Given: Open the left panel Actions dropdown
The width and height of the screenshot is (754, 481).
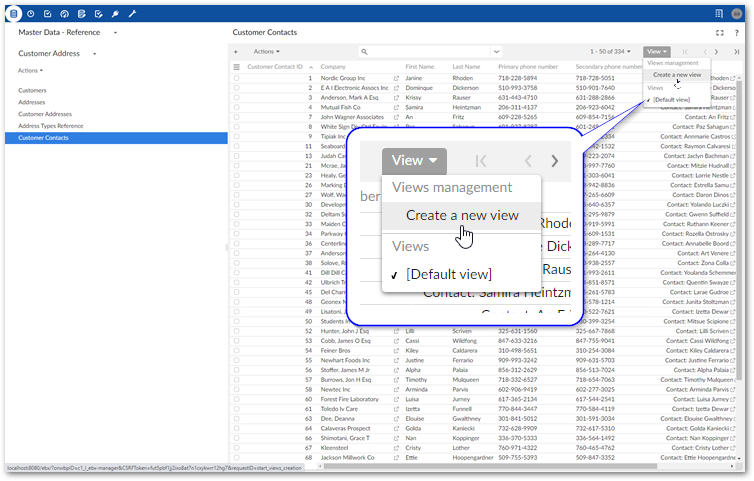Looking at the screenshot, I should click(30, 71).
